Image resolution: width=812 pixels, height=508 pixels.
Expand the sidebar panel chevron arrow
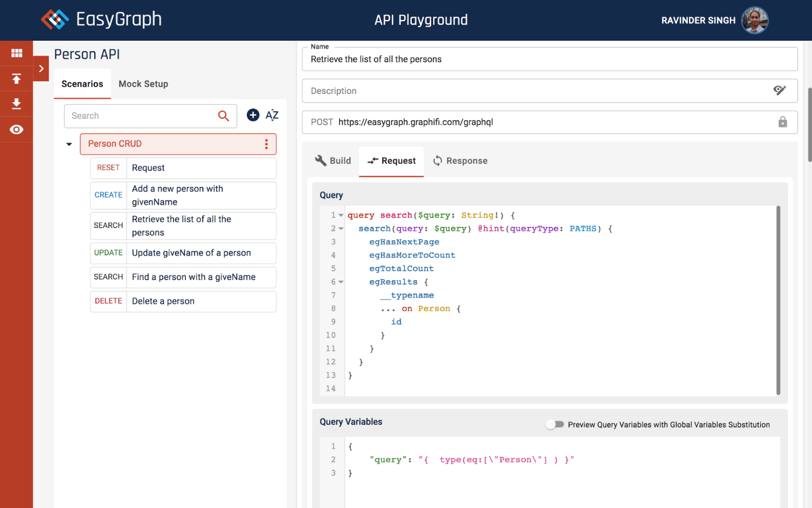point(41,68)
